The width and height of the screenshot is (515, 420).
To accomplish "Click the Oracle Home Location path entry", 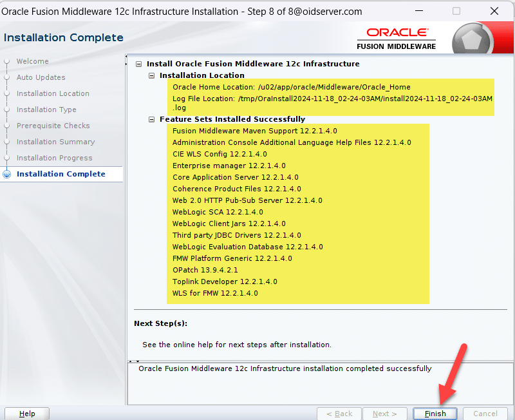I will 291,87.
